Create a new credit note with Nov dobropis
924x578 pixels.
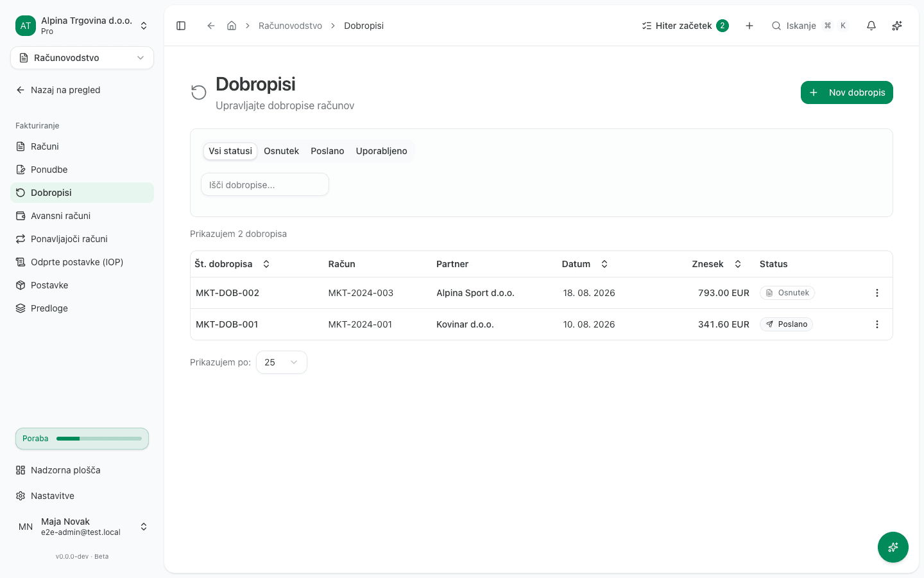(x=847, y=92)
